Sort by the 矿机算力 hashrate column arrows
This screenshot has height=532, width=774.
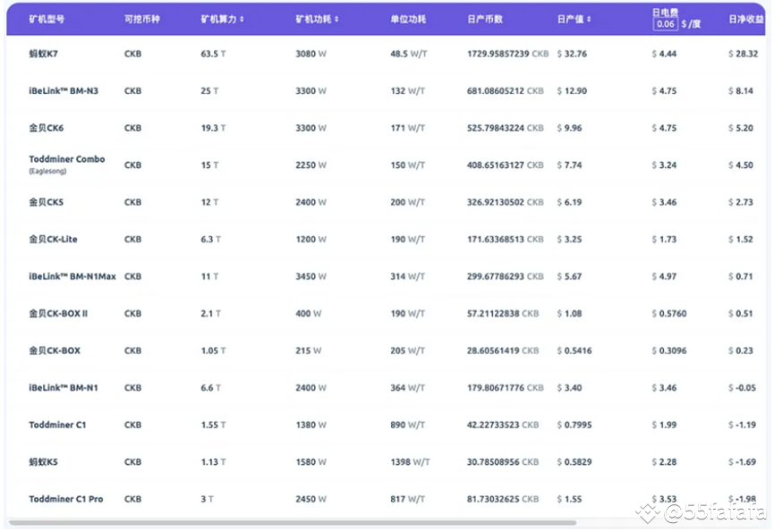242,20
